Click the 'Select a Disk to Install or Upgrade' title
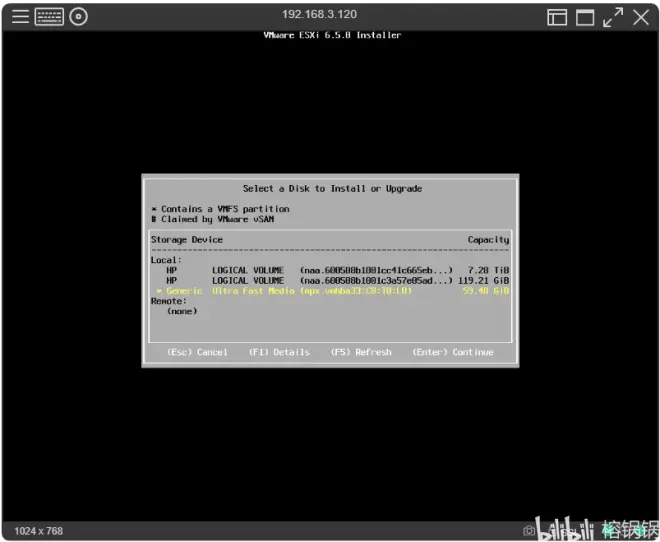660x542 pixels. click(x=333, y=189)
